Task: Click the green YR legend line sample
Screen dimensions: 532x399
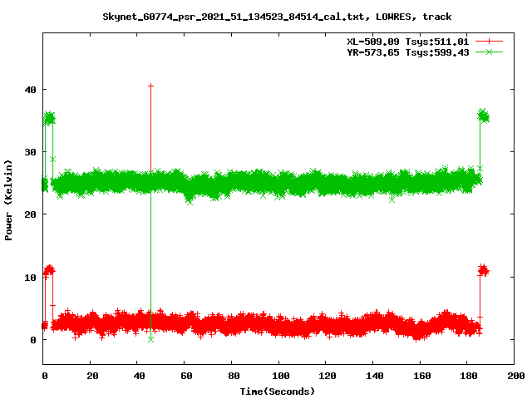Action: click(x=489, y=52)
